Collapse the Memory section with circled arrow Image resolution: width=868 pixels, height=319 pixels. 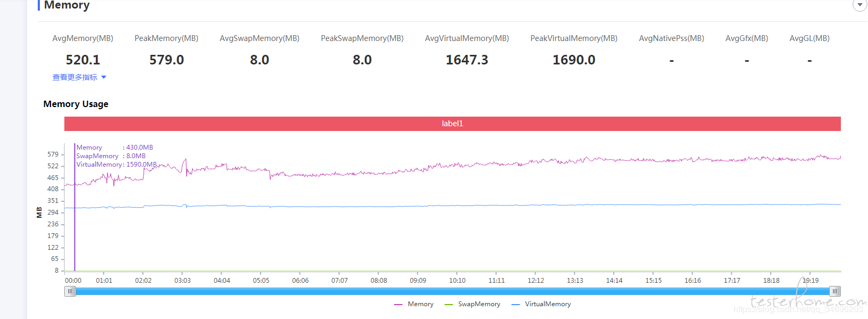tap(859, 5)
